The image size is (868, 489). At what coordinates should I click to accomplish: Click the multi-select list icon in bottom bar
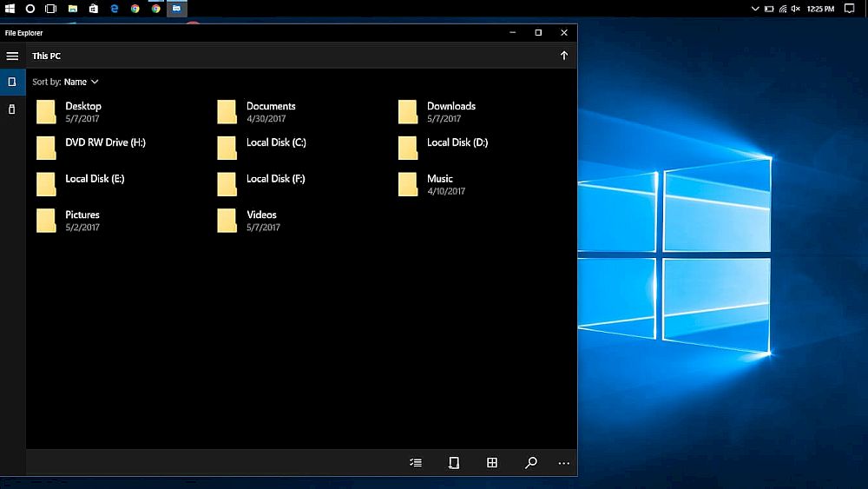click(416, 462)
